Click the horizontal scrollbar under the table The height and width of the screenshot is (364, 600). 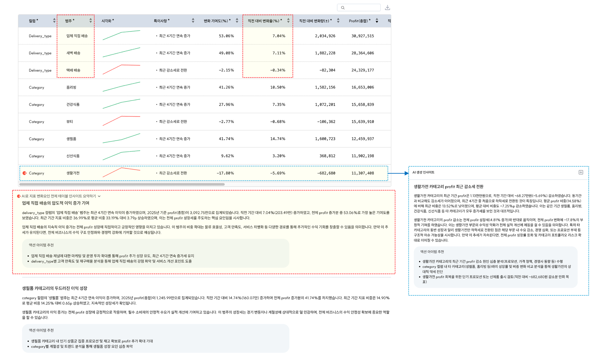tap(122, 184)
